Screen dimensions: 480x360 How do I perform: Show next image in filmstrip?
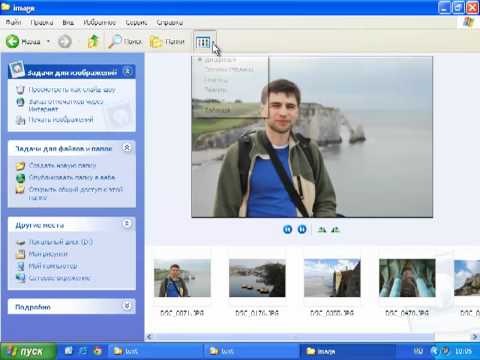pyautogui.click(x=302, y=229)
